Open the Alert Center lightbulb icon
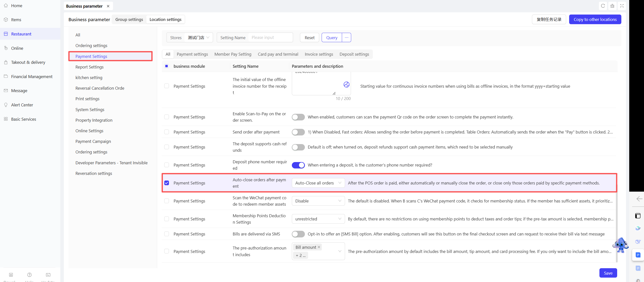644x282 pixels. tap(6, 105)
